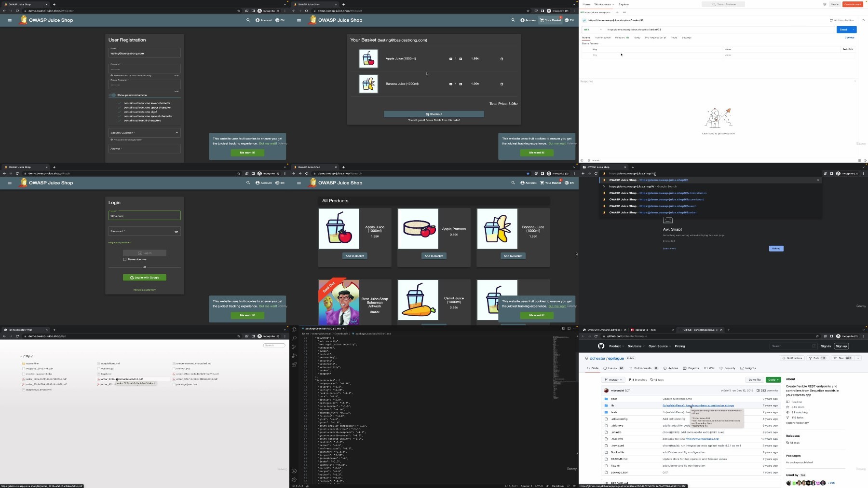The image size is (868, 488).
Task: Click the Search Postman box
Action: click(x=723, y=4)
